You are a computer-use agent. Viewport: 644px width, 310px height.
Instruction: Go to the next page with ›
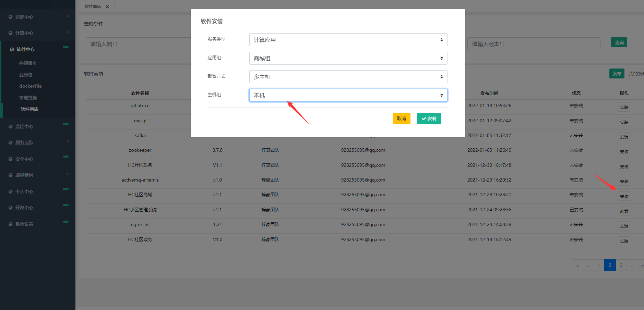coord(632,265)
